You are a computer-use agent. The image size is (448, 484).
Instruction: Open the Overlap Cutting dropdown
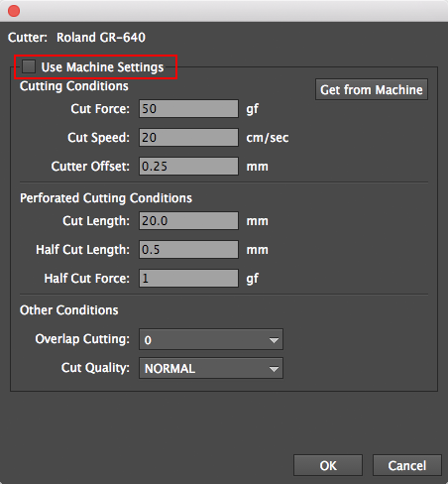pyautogui.click(x=211, y=339)
